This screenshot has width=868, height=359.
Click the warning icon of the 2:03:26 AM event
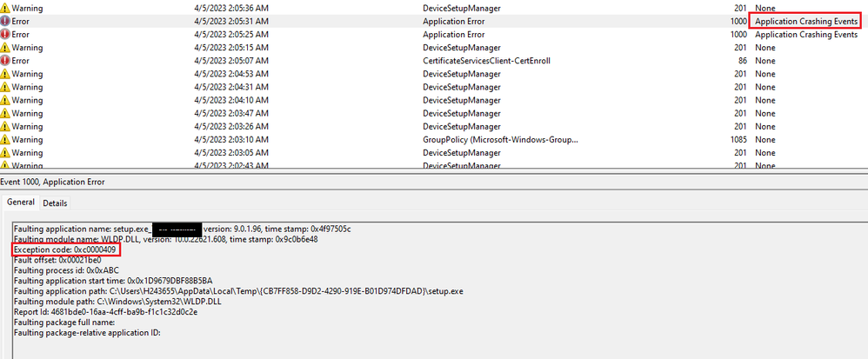(5, 126)
